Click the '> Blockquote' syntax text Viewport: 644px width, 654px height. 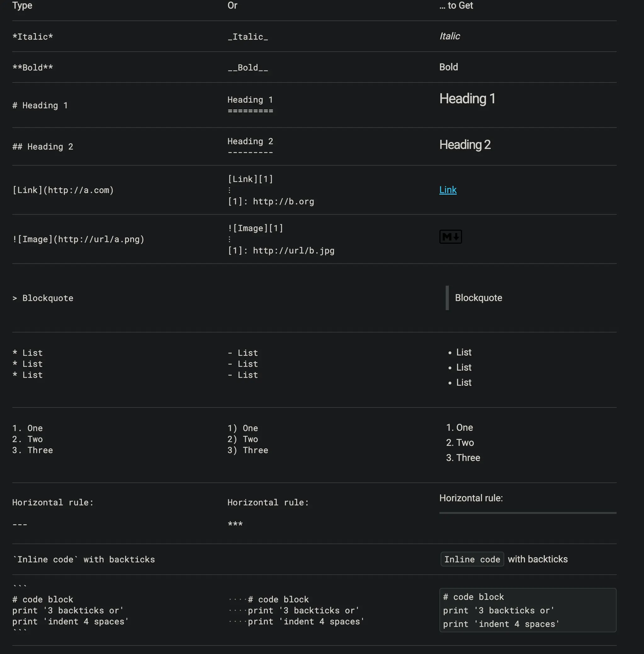[x=42, y=298]
